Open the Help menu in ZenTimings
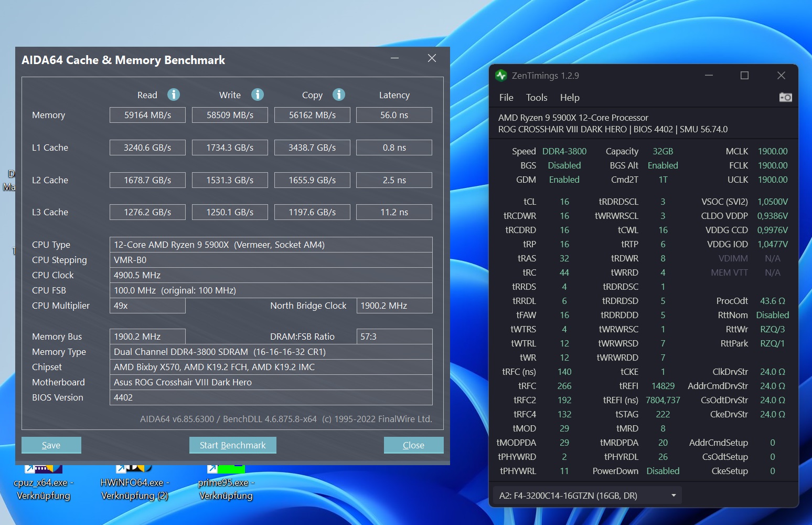The height and width of the screenshot is (525, 812). point(570,98)
